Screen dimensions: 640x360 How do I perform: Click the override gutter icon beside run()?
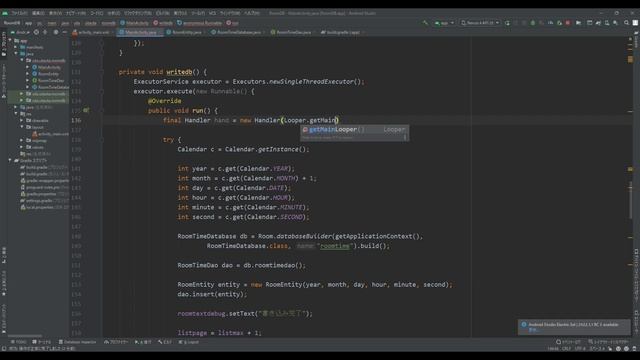[x=86, y=110]
